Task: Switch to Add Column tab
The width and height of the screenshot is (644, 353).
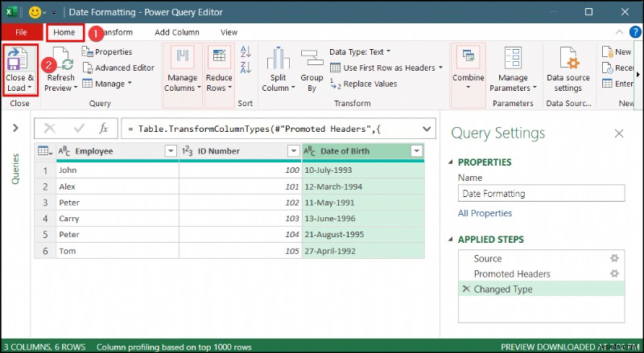Action: click(x=177, y=32)
